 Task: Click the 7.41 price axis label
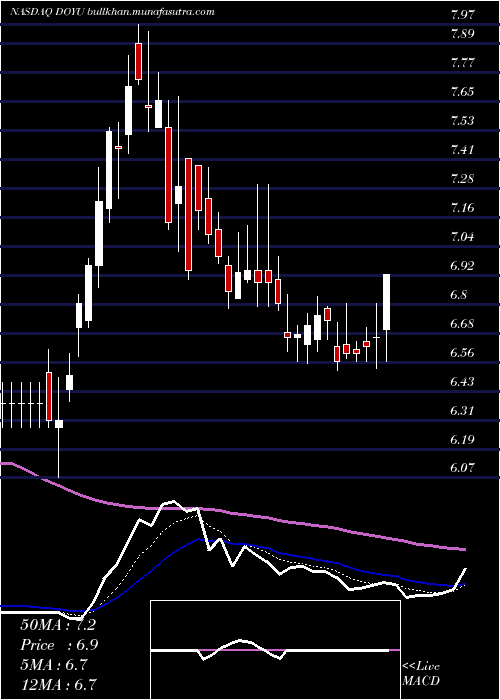(462, 150)
